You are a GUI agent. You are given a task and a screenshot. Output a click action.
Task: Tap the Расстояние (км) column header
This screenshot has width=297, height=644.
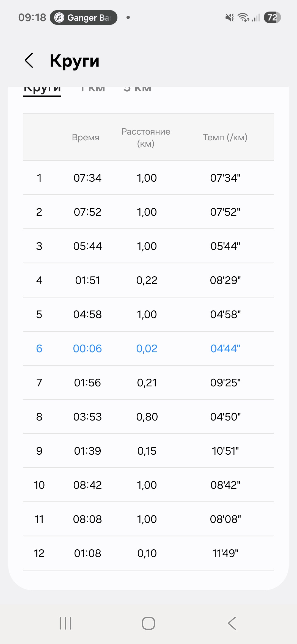pos(146,137)
